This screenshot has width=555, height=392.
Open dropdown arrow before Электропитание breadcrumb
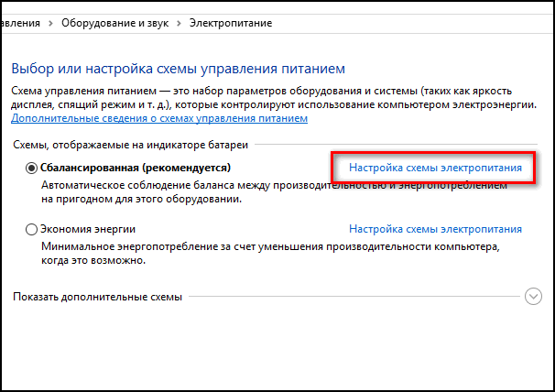coord(179,24)
